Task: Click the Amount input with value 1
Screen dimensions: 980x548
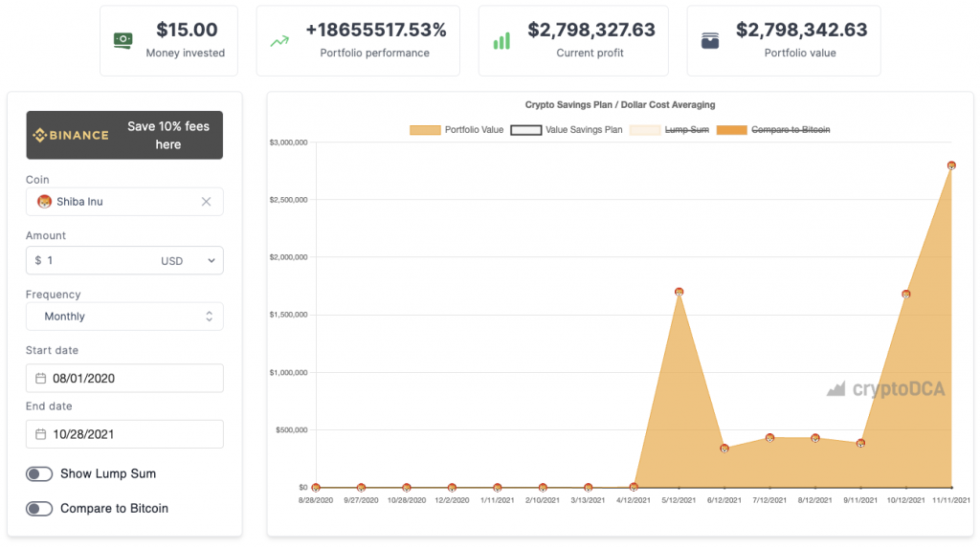Action: pyautogui.click(x=94, y=260)
